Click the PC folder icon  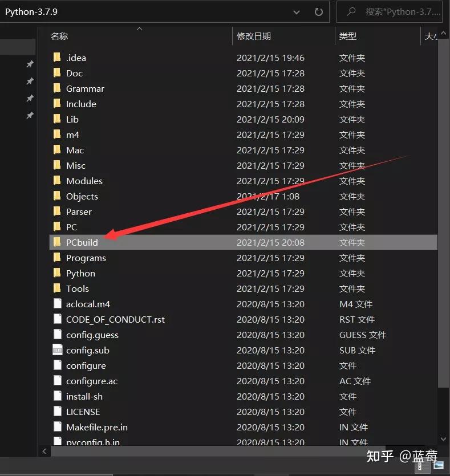(x=57, y=227)
